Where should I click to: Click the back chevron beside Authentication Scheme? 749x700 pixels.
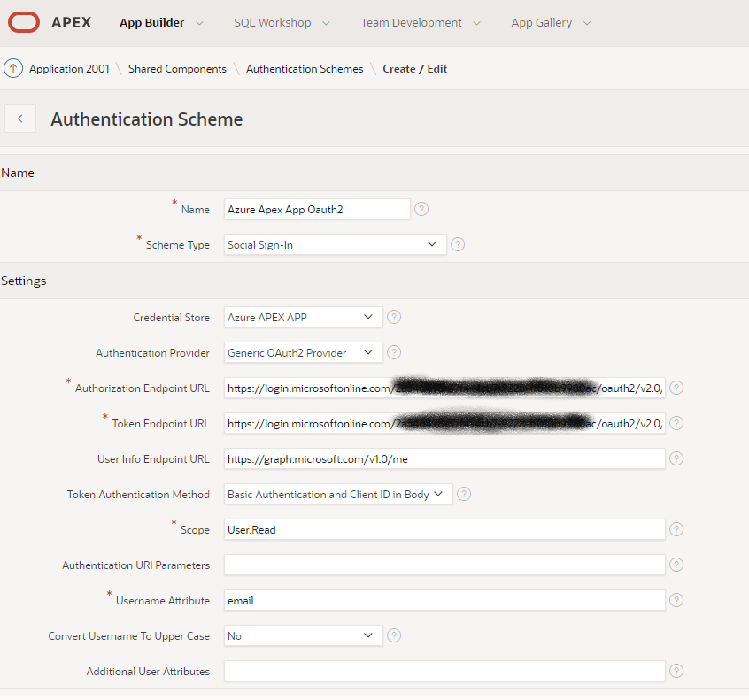click(x=20, y=119)
